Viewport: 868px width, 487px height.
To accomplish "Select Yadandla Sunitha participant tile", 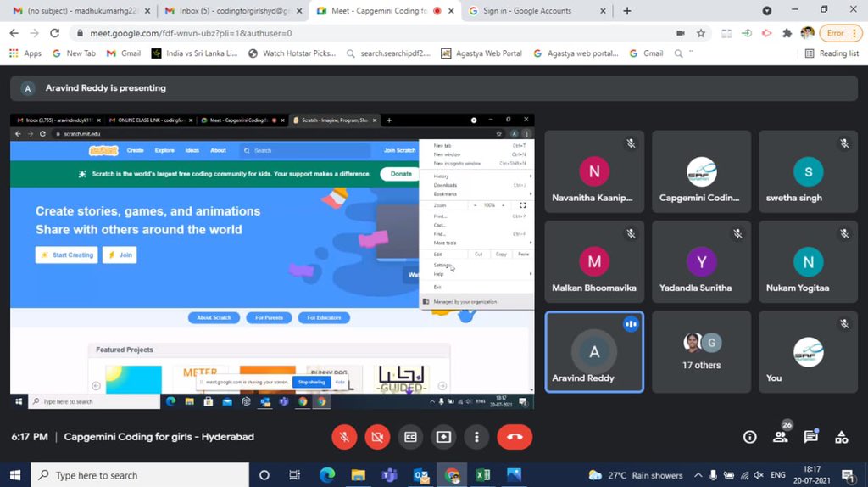I will (x=701, y=261).
